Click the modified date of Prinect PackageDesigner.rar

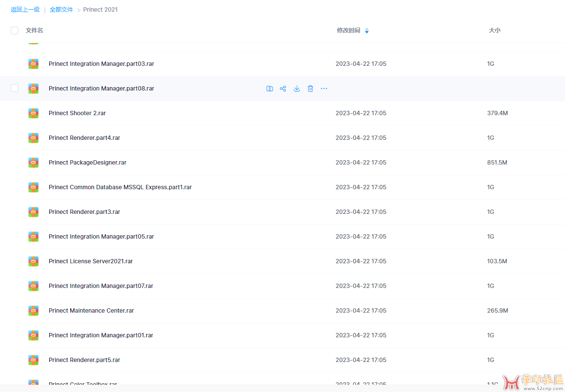(361, 163)
